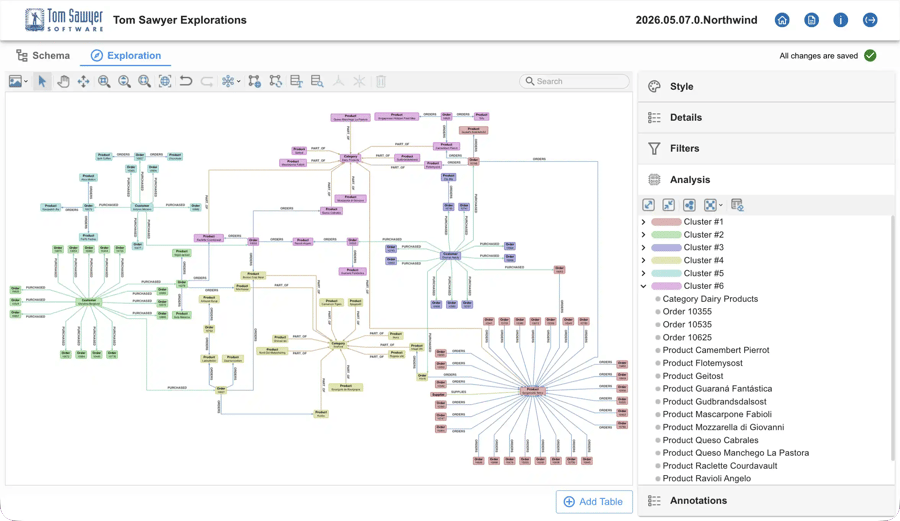
Task: Open the document icon in header
Action: pyautogui.click(x=811, y=20)
